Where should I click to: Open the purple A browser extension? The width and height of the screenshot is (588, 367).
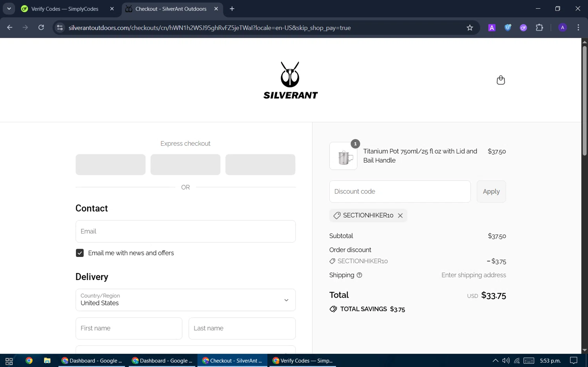(492, 27)
